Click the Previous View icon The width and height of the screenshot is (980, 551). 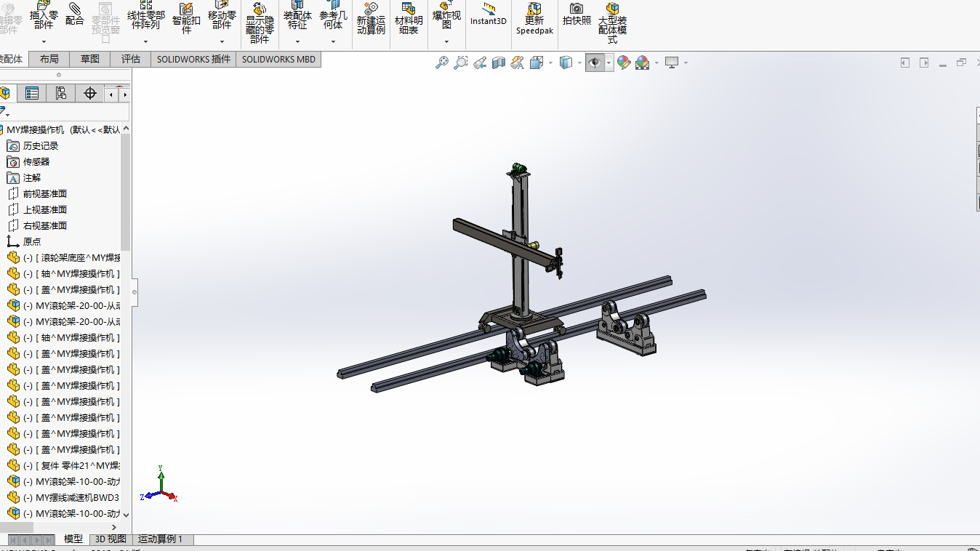point(480,63)
